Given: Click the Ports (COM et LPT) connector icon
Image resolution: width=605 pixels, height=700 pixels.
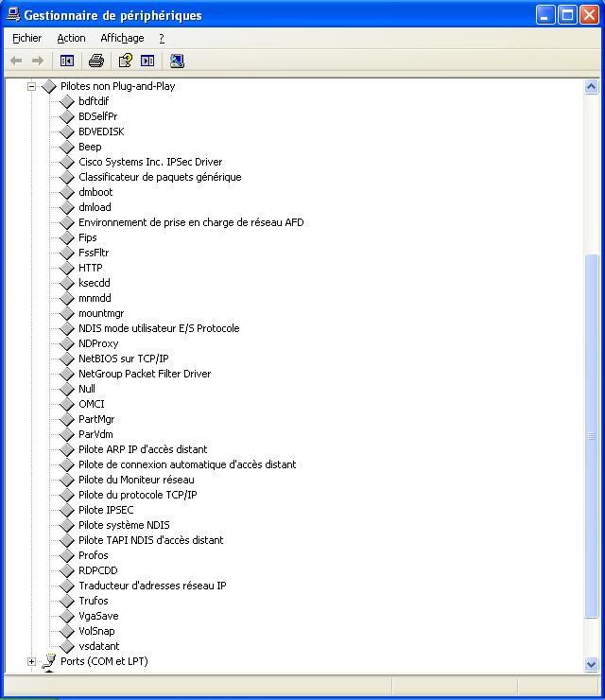Looking at the screenshot, I should [49, 661].
